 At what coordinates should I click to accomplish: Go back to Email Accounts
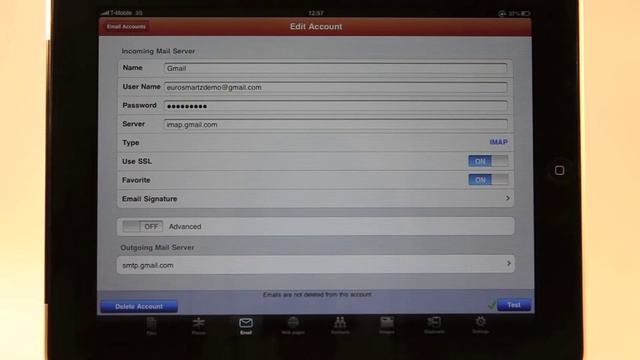pyautogui.click(x=126, y=27)
